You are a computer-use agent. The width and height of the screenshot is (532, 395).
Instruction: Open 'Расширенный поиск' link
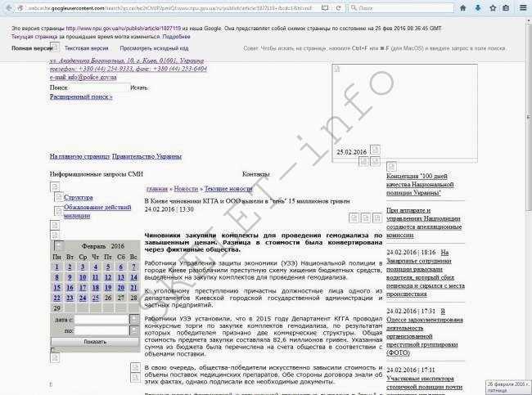pyautogui.click(x=81, y=97)
